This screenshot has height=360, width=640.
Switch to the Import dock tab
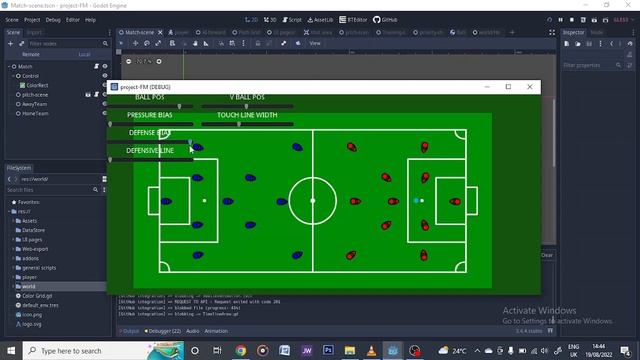[34, 32]
